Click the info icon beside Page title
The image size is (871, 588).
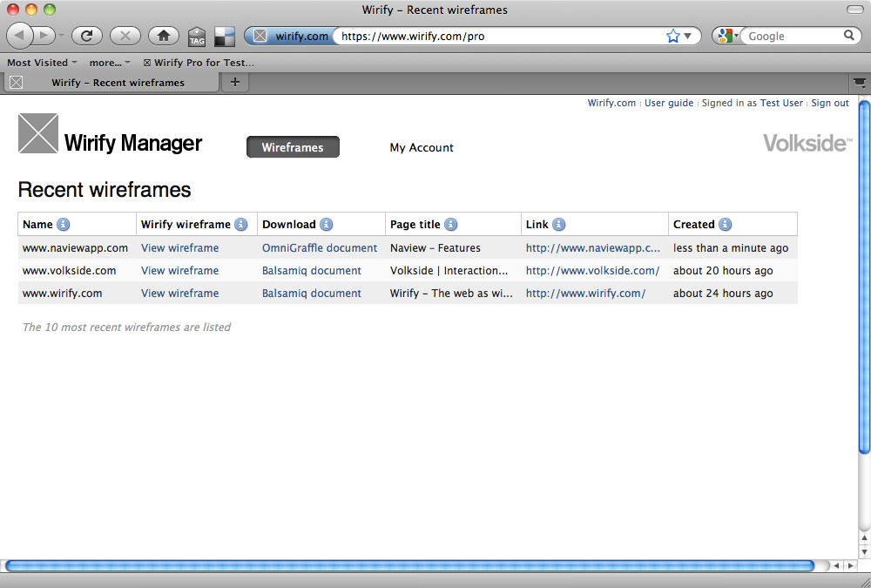point(450,225)
